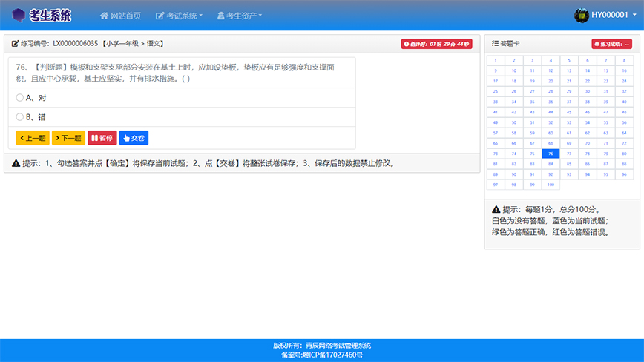Click the red 练习成绩 score badge
The width and height of the screenshot is (644, 362).
(x=611, y=44)
